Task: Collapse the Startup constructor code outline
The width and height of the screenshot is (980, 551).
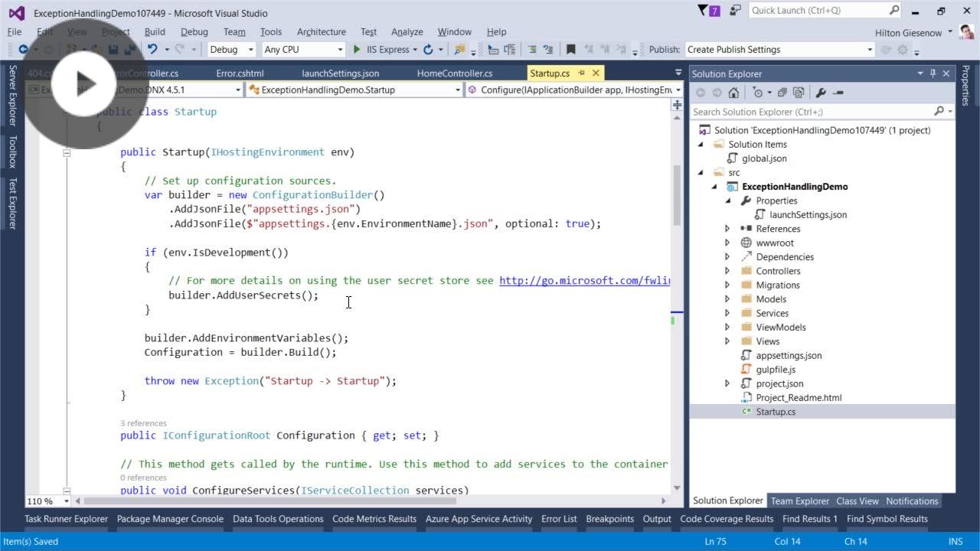Action: pyautogui.click(x=67, y=152)
